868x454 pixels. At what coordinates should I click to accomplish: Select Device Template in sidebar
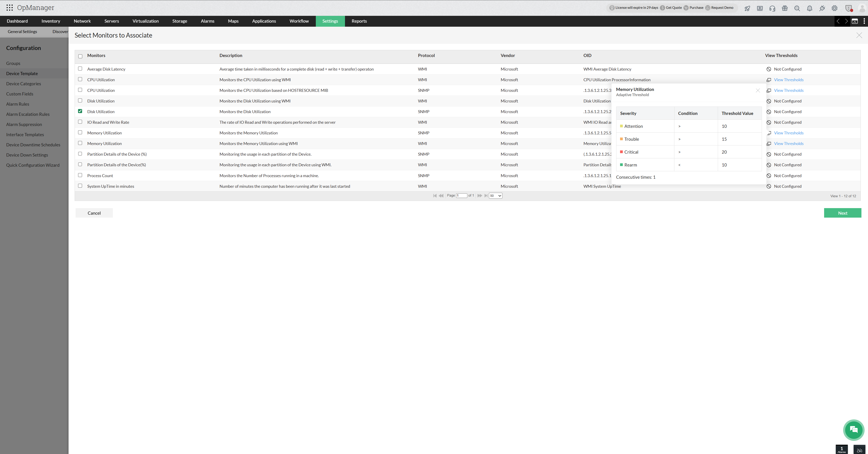pos(22,74)
